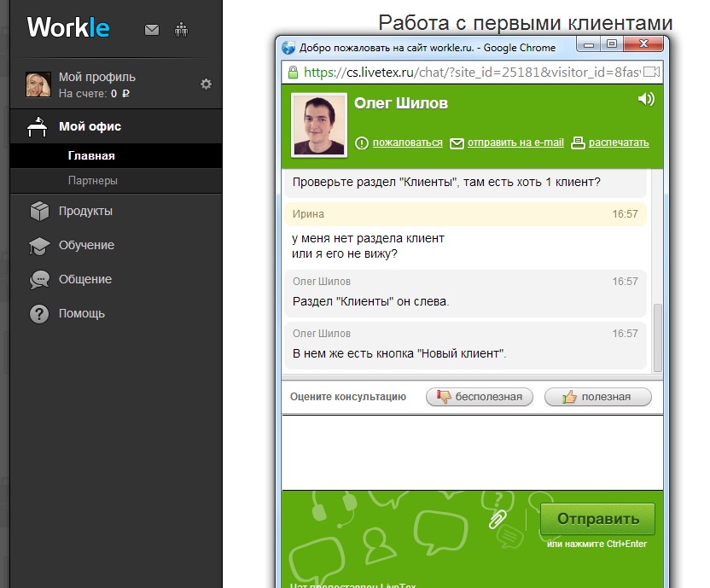
Task: Click the Обучение graduation cap icon
Action: 39,246
